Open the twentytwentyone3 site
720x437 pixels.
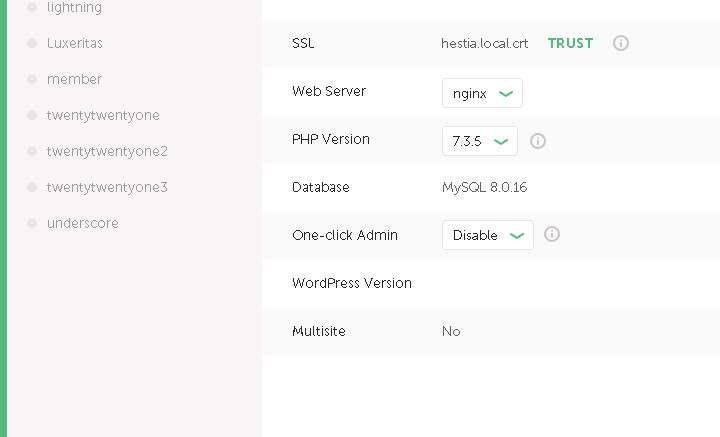[107, 187]
